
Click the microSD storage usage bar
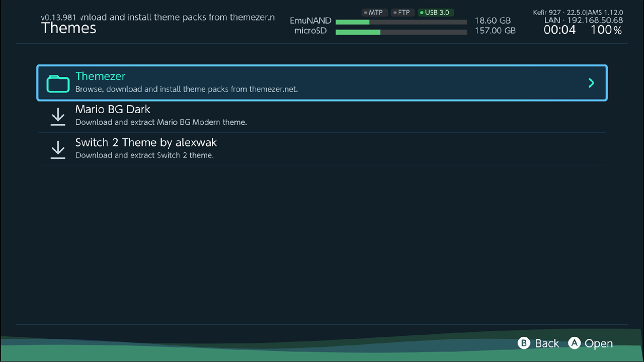coord(401,32)
